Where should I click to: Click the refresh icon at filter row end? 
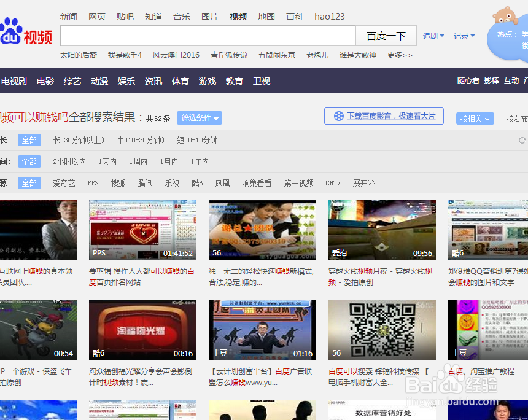point(522,140)
